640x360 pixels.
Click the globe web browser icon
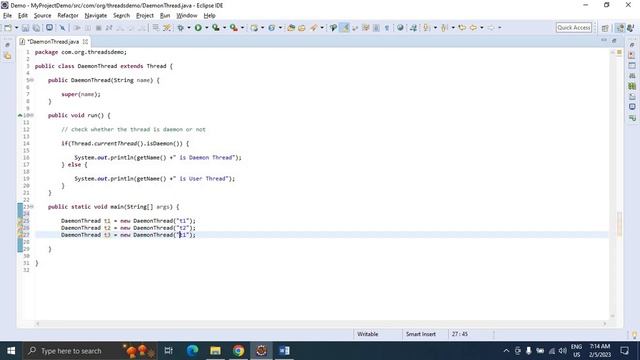(x=400, y=28)
